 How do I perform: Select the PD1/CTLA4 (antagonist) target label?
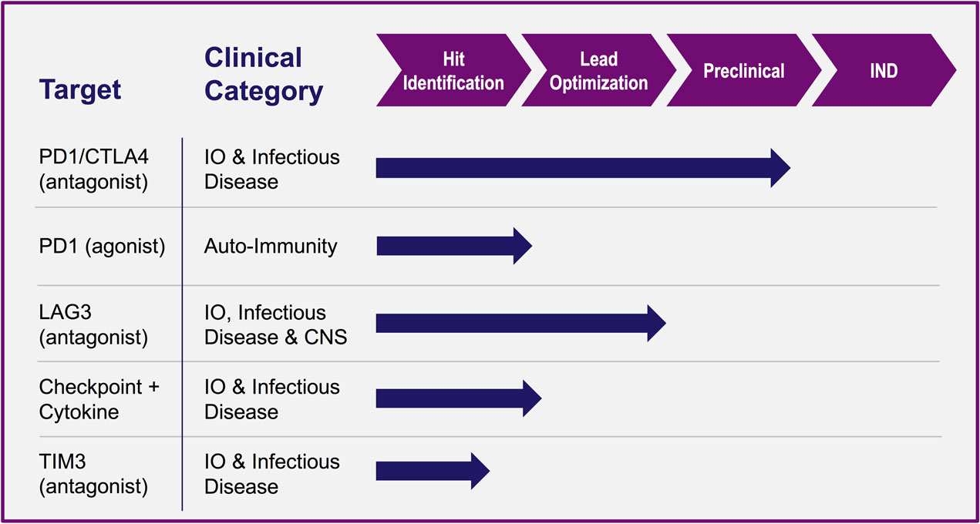[x=94, y=169]
